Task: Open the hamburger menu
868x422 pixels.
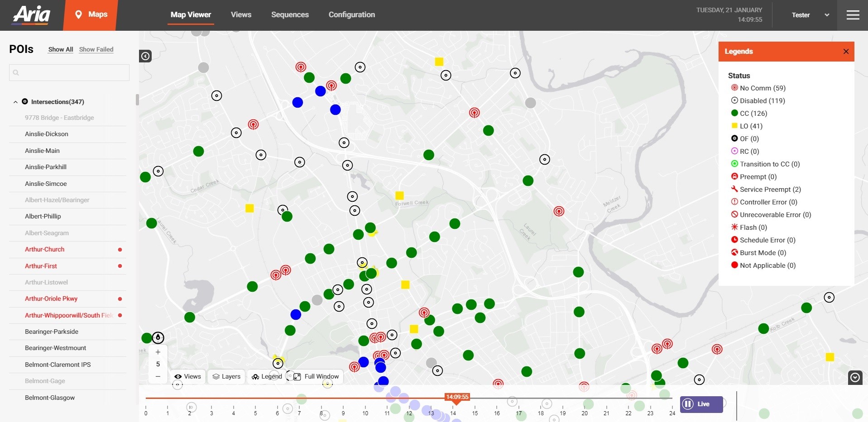Action: tap(853, 15)
